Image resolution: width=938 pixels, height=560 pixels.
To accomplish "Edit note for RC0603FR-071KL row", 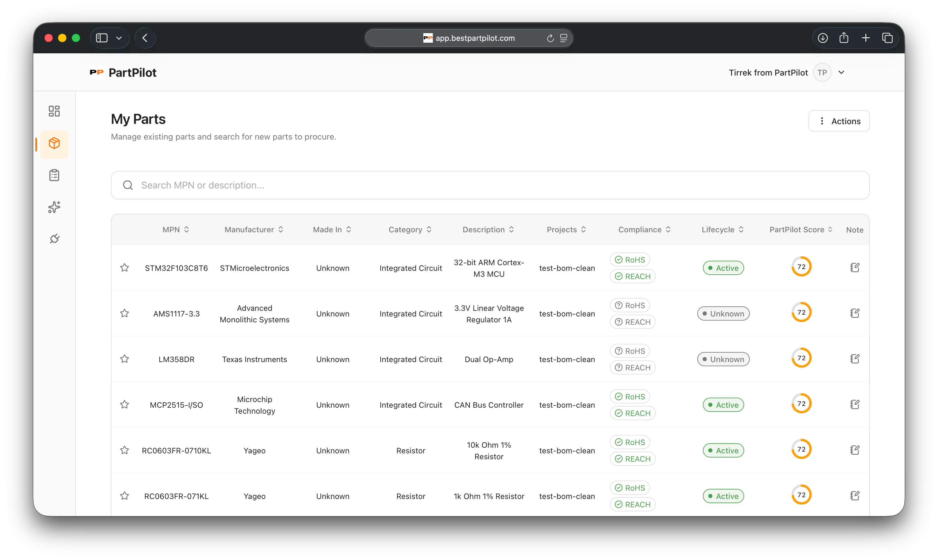I will (855, 496).
